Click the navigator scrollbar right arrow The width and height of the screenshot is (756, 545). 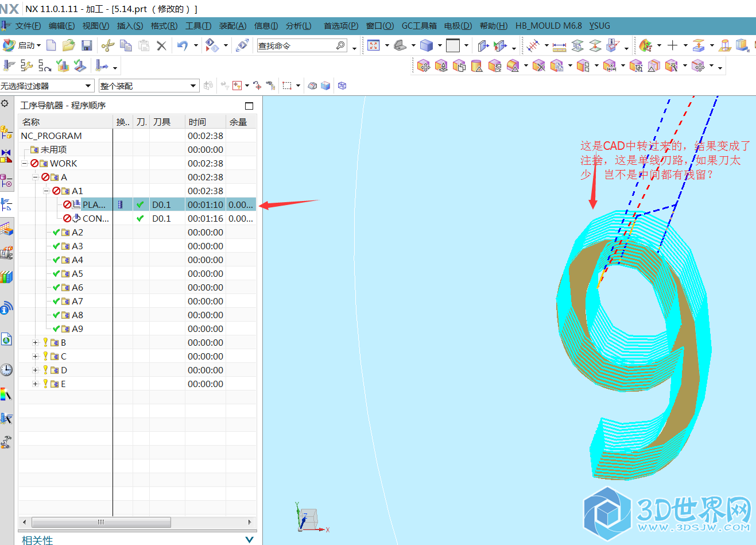[x=250, y=522]
